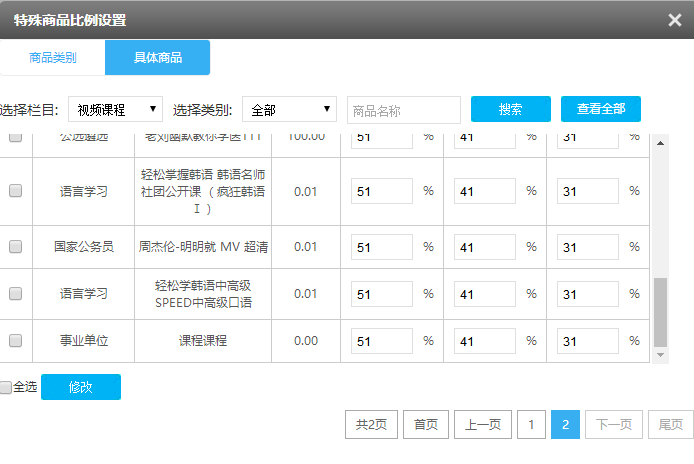Go to page 1 in pagination
Image resolution: width=694 pixels, height=464 pixels.
point(531,424)
